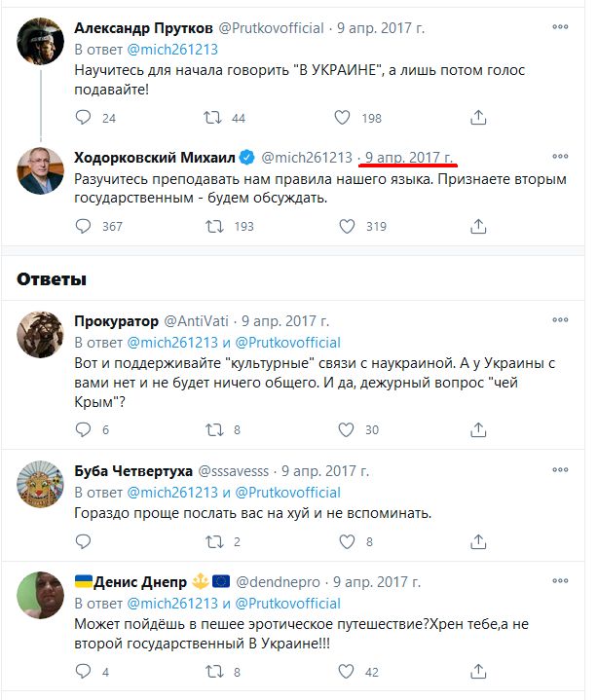Reply to Прокуратор's tweet
Viewport: 597px width, 700px height.
click(x=84, y=429)
